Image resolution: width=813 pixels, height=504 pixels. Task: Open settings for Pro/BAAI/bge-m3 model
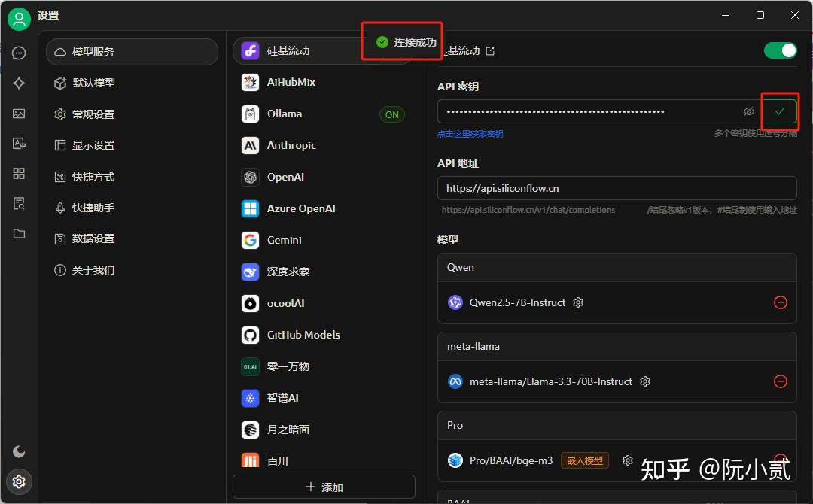click(x=628, y=460)
